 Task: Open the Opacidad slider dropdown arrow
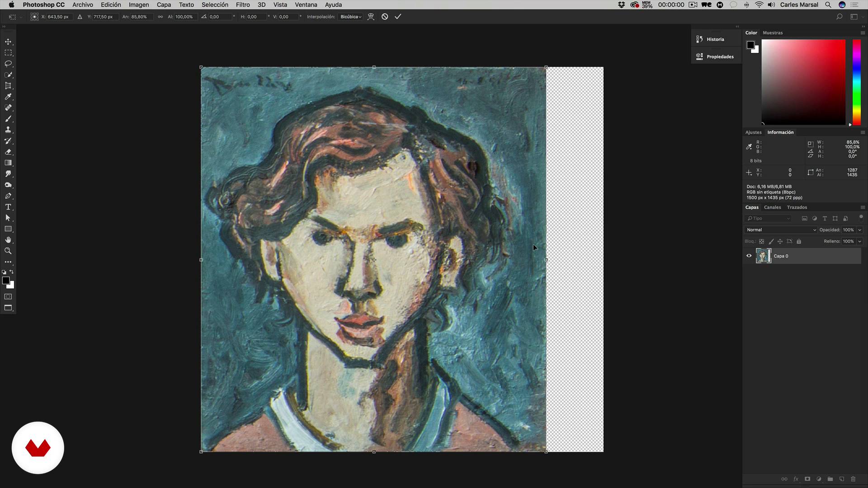click(x=860, y=230)
